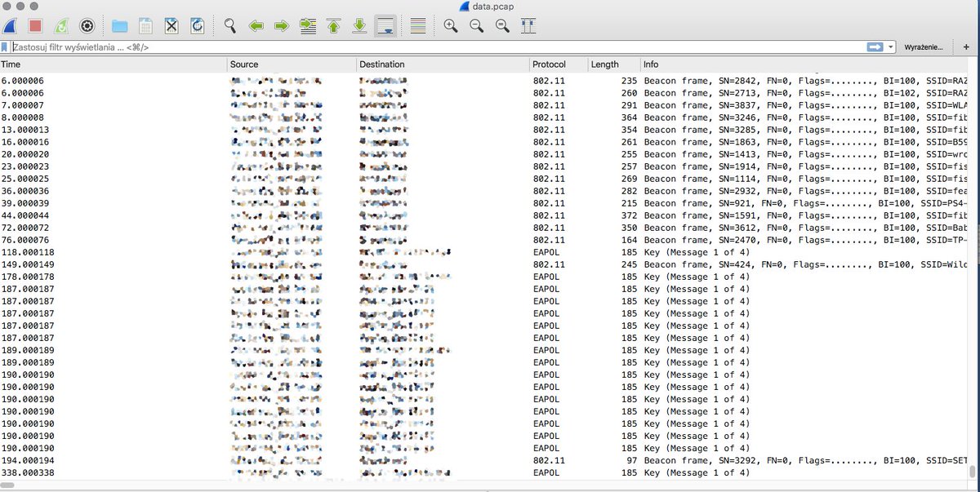Select the packet at time 20.000020
The width and height of the screenshot is (980, 492).
tap(485, 154)
